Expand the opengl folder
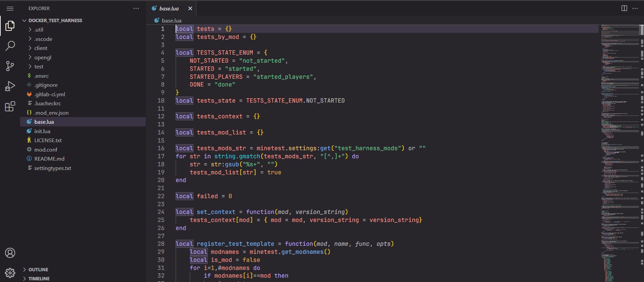 (x=43, y=57)
